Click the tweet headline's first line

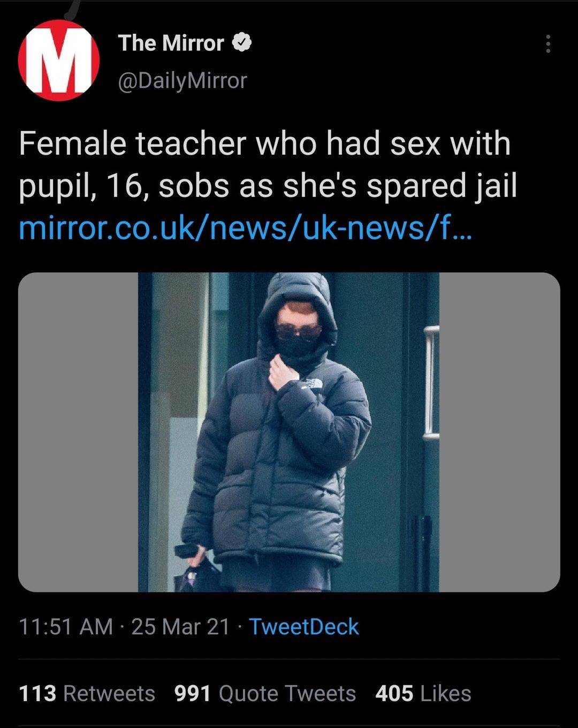click(x=264, y=144)
